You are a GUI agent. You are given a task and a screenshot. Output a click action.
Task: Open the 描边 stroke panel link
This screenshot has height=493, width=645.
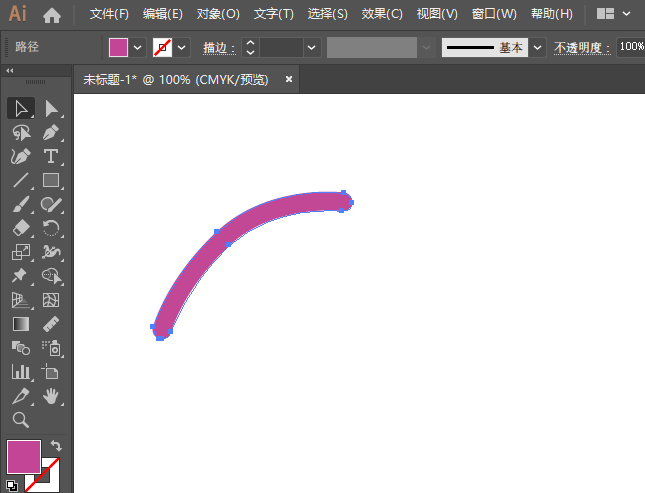(219, 48)
